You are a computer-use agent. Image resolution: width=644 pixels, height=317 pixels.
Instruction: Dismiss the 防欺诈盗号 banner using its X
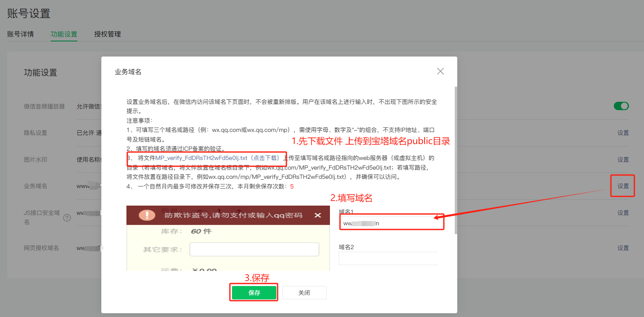(x=318, y=215)
